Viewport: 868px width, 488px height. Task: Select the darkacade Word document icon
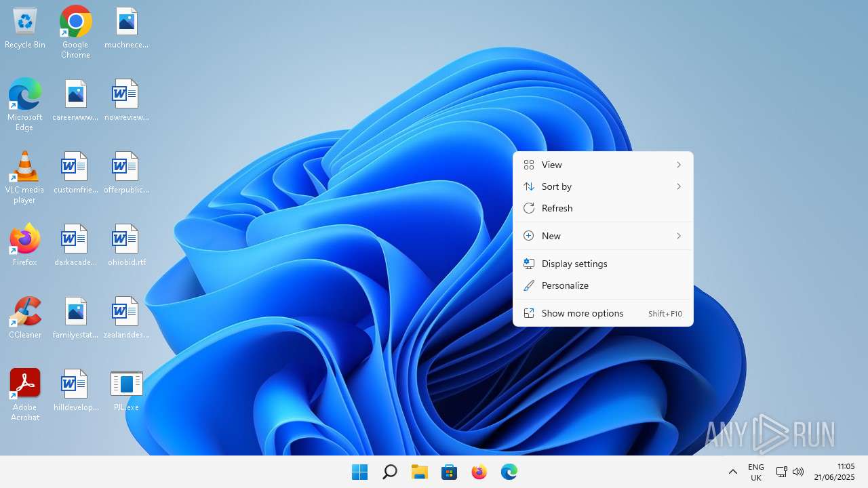click(75, 246)
